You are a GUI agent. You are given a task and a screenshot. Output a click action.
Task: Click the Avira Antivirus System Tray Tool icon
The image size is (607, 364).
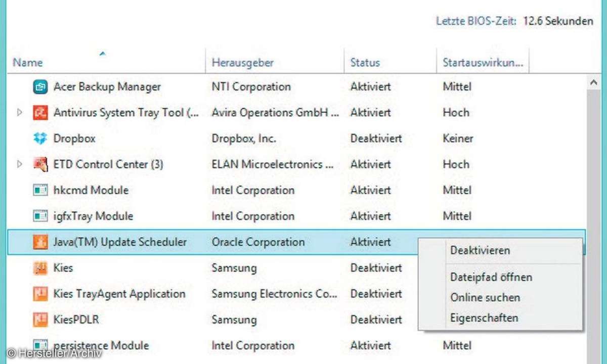tap(40, 113)
